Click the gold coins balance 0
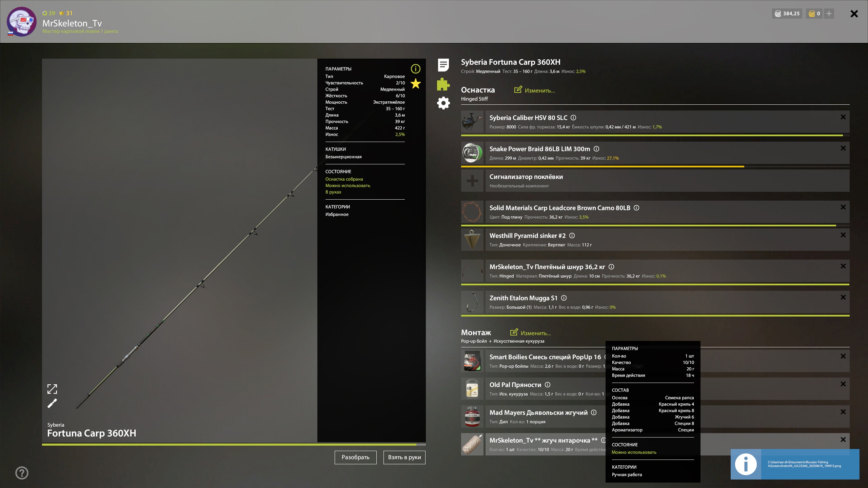 (814, 14)
